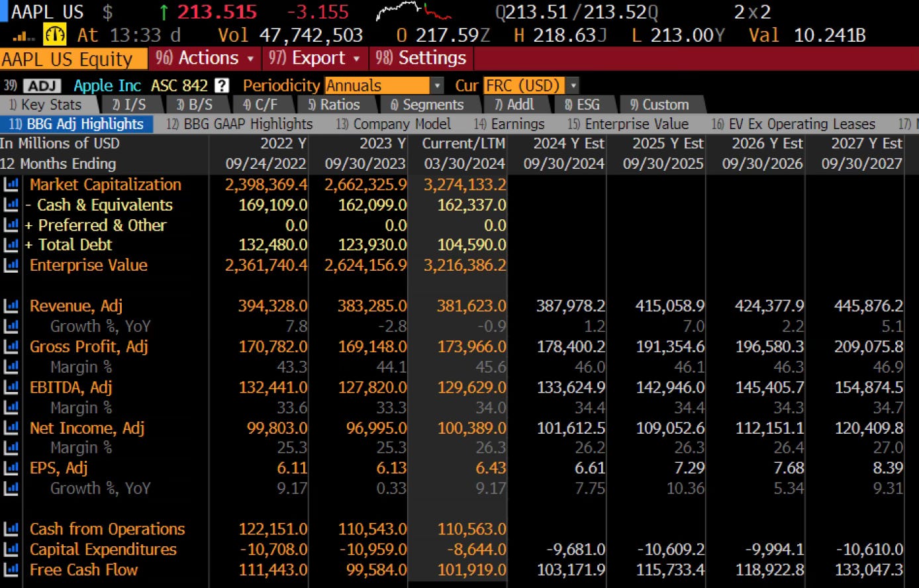
Task: Click the Revenue, Adj row label
Action: click(x=76, y=306)
